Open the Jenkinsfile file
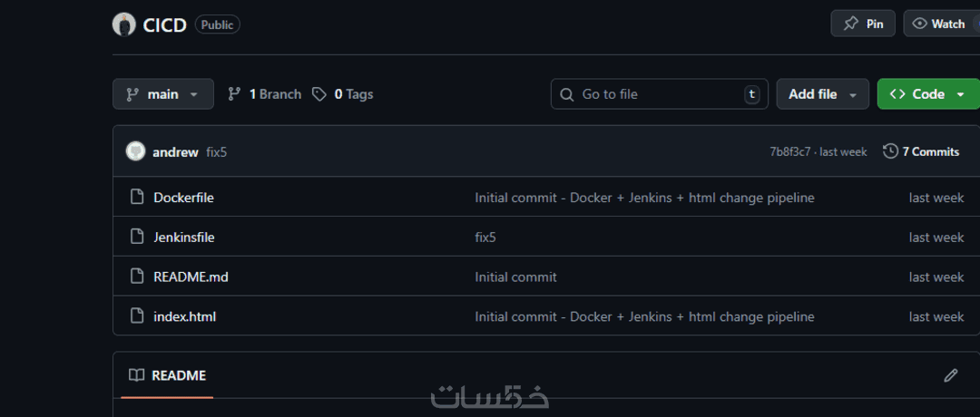The height and width of the screenshot is (417, 980). click(x=184, y=237)
